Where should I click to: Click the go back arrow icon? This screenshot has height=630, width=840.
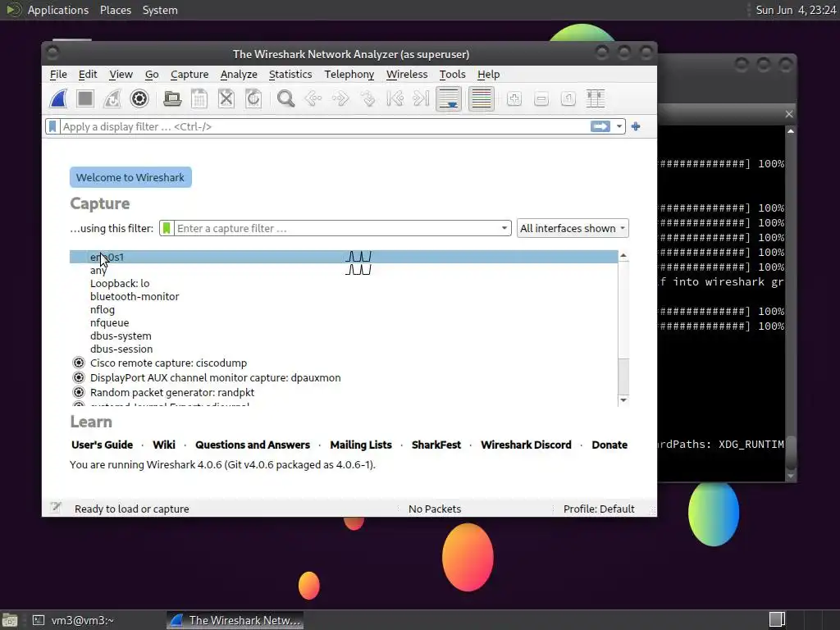(x=313, y=98)
